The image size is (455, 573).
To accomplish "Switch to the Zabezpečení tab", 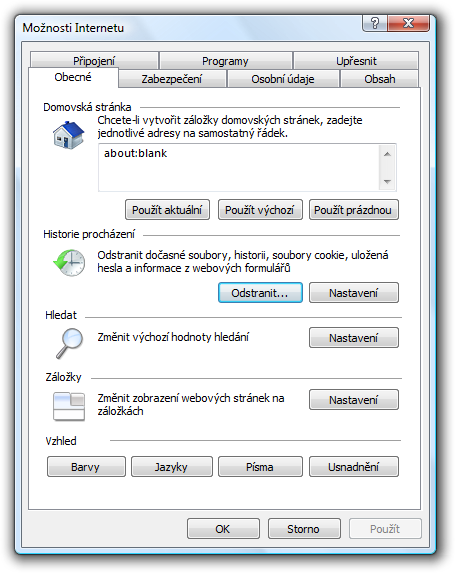I will [x=172, y=79].
